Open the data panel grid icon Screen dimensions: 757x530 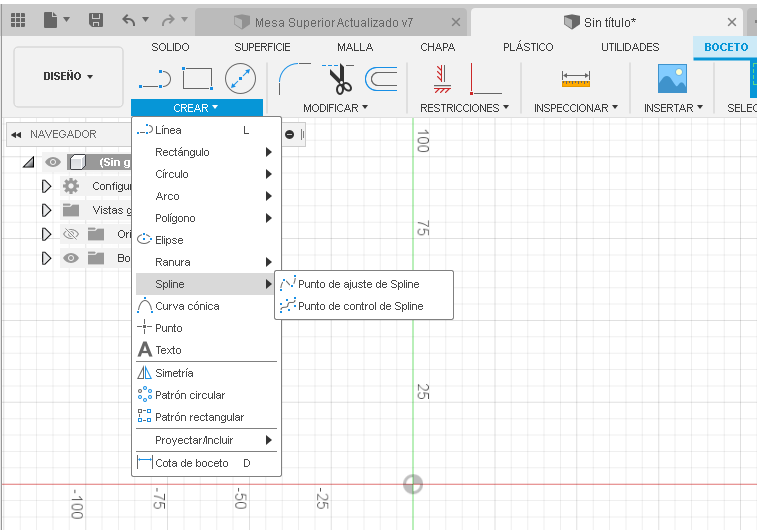pyautogui.click(x=18, y=20)
